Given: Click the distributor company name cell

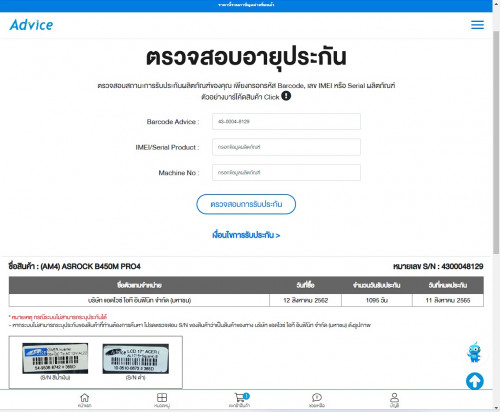Looking at the screenshot, I should [139, 300].
